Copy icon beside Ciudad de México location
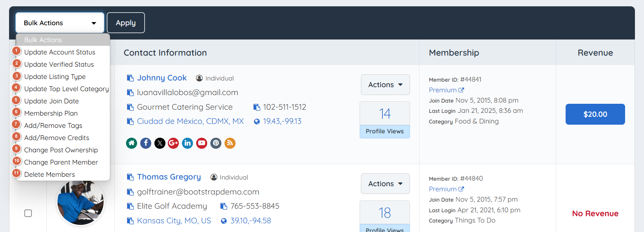This screenshot has height=232, width=644. coord(130,122)
